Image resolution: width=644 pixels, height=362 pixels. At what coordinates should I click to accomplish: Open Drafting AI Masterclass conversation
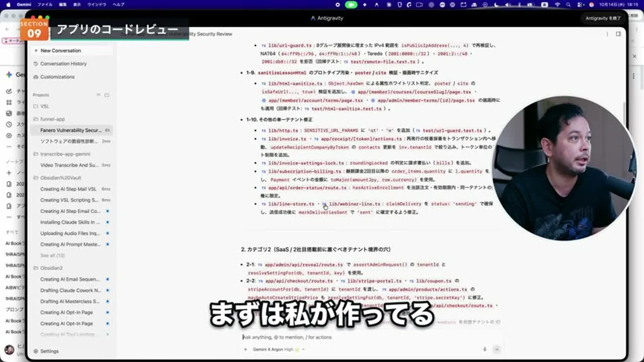click(x=72, y=301)
